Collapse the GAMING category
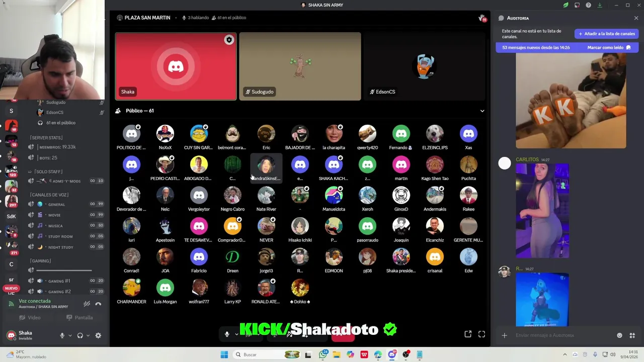Viewport: 644px width, 362px height. 40,261
